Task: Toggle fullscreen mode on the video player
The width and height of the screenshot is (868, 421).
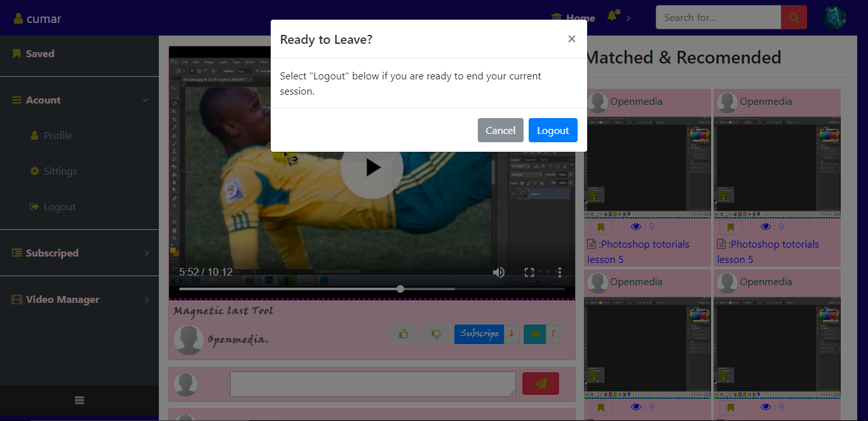Action: tap(529, 272)
